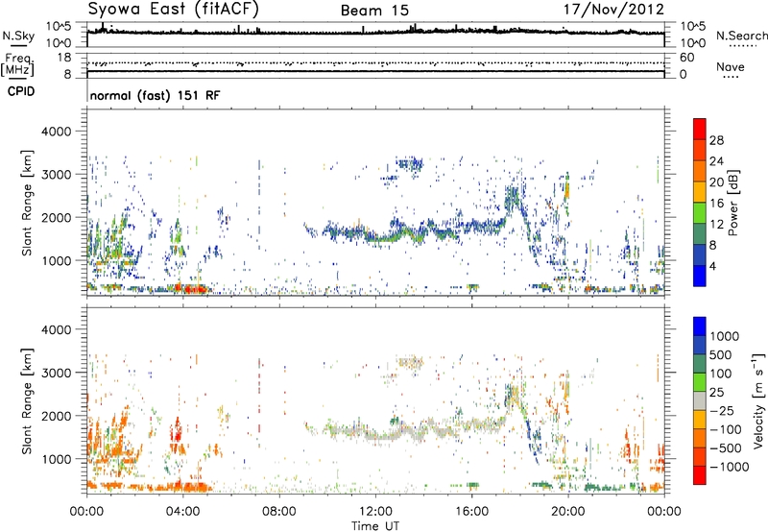Screen dimensions: 768x532
Task: Click the '60' Nave axis value
Action: [686, 58]
